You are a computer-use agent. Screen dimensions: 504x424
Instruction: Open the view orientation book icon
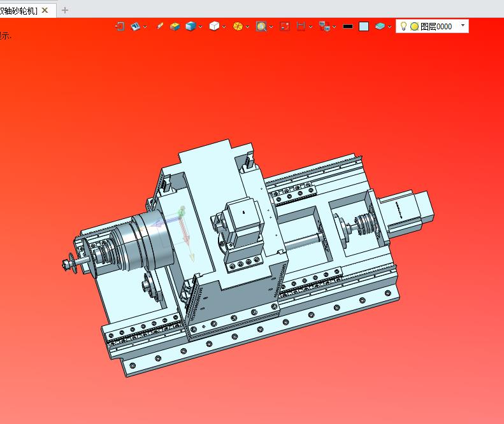coord(135,26)
